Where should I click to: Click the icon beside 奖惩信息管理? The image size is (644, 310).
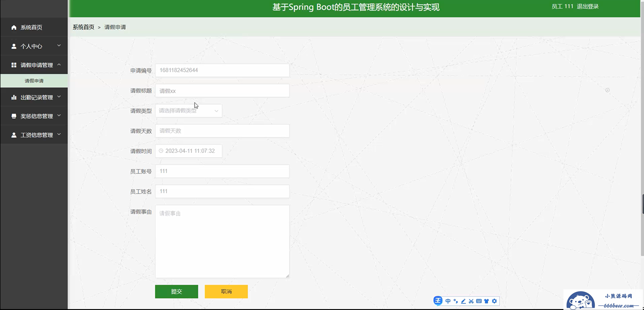pos(14,116)
